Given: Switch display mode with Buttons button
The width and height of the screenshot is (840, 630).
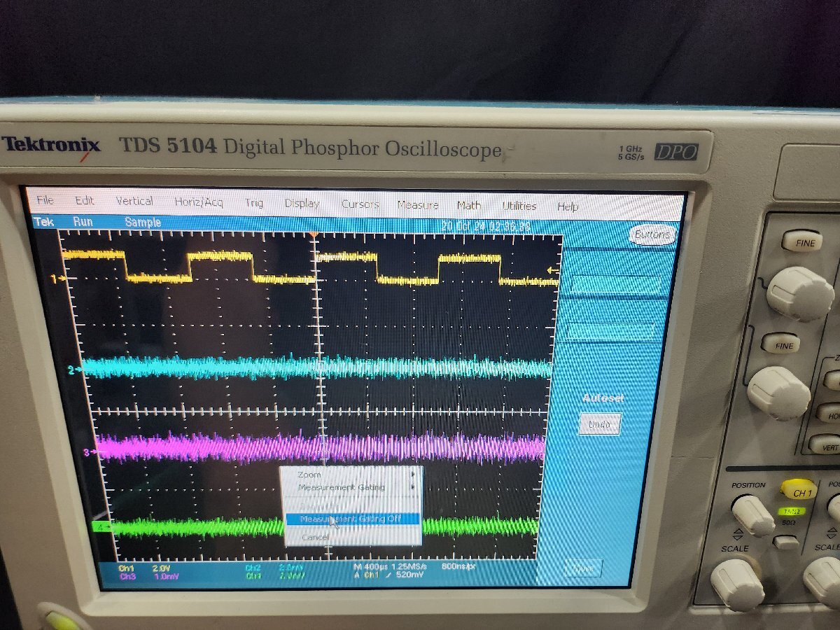Looking at the screenshot, I should [652, 235].
